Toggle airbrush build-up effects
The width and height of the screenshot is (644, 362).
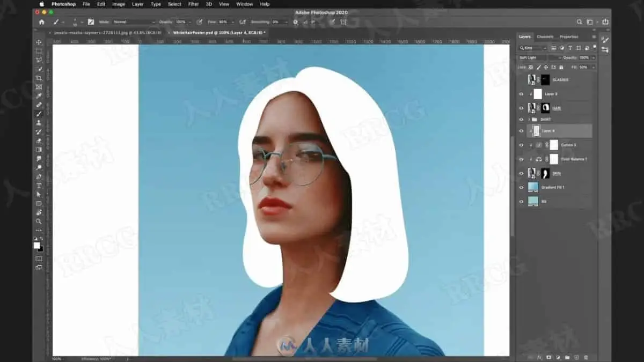(x=243, y=22)
